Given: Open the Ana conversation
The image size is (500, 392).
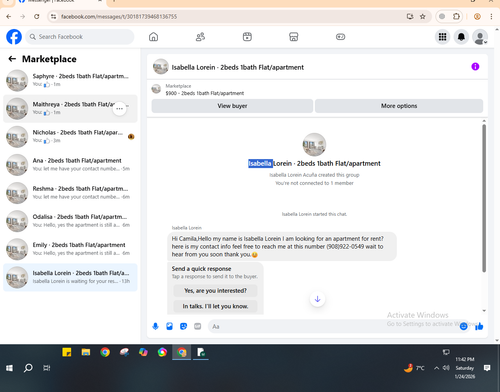Looking at the screenshot, I should coord(70,165).
